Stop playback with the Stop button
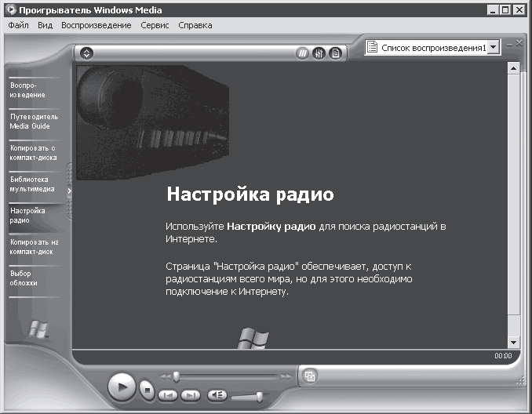Screen dimensions: 532x414 click(148, 390)
